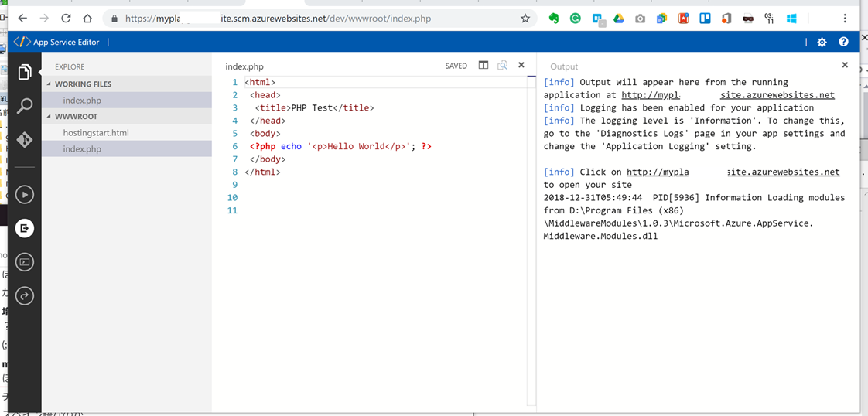This screenshot has width=868, height=416.
Task: Split the editor with the split-view icon
Action: coord(484,65)
